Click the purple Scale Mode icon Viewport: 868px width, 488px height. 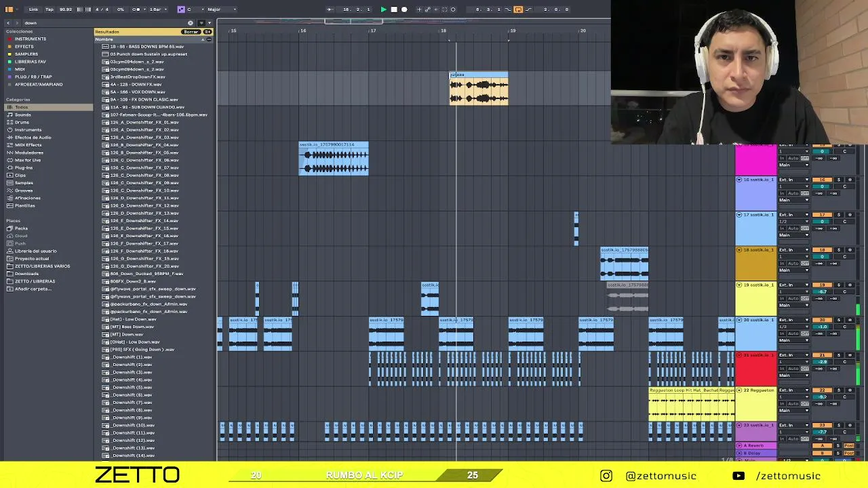(180, 9)
